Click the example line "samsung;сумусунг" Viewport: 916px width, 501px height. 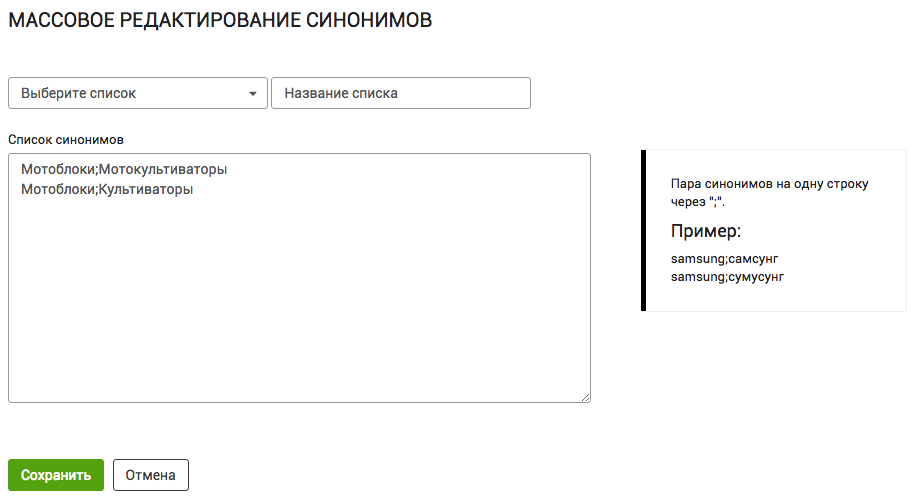(x=727, y=276)
